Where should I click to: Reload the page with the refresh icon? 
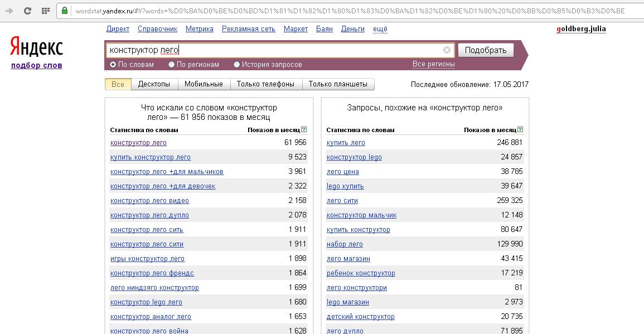[27, 11]
